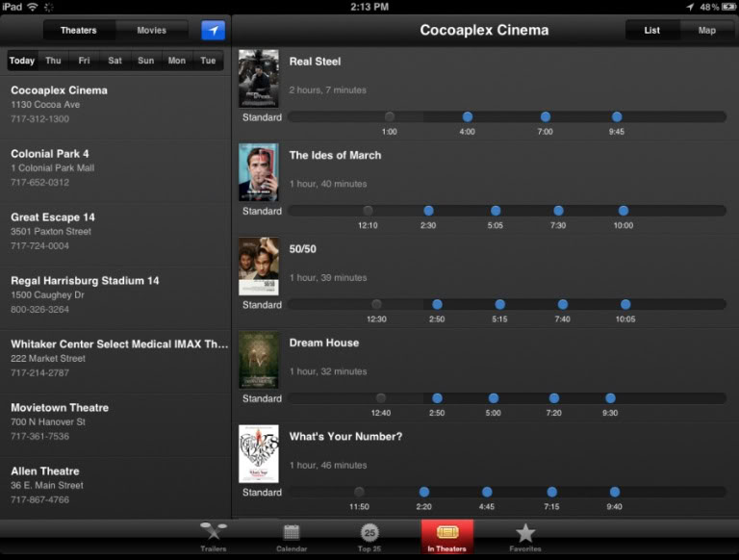The image size is (739, 560).
Task: Select Regal Harrisburg Stadium 14 theater
Action: (115, 298)
